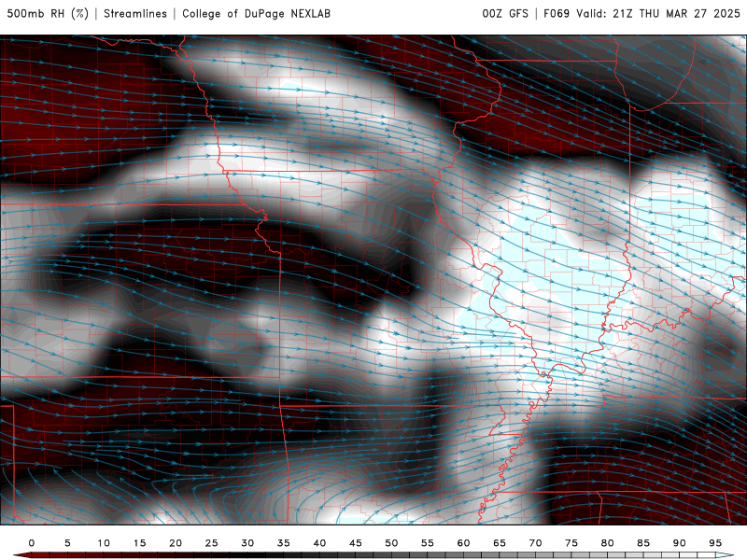The width and height of the screenshot is (747, 560).
Task: Click the "21Z THU MAR 27 2025" valid time
Action: coord(676,13)
